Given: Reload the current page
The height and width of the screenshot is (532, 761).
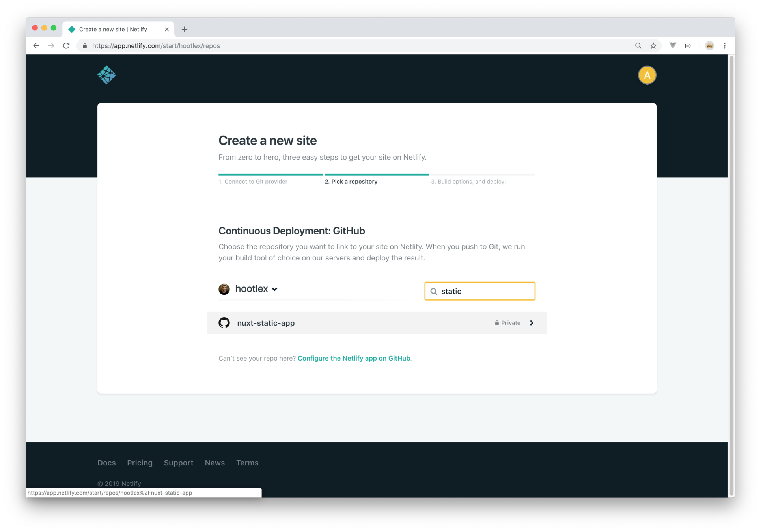Looking at the screenshot, I should 66,46.
